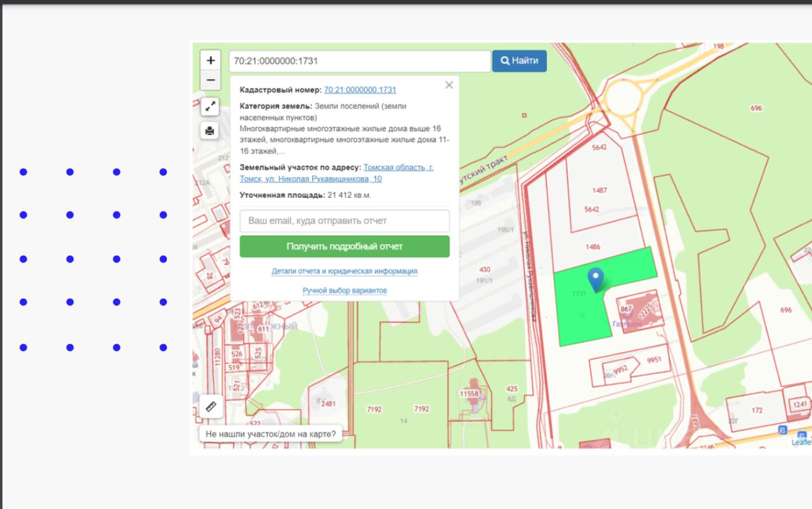
Task: Zoom out the map with minus button
Action: pos(211,81)
